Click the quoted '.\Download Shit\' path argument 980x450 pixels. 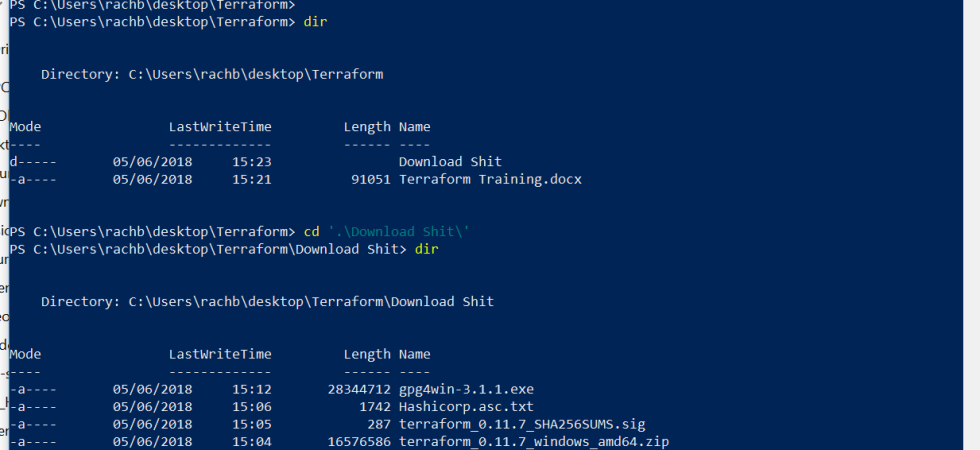(x=399, y=232)
